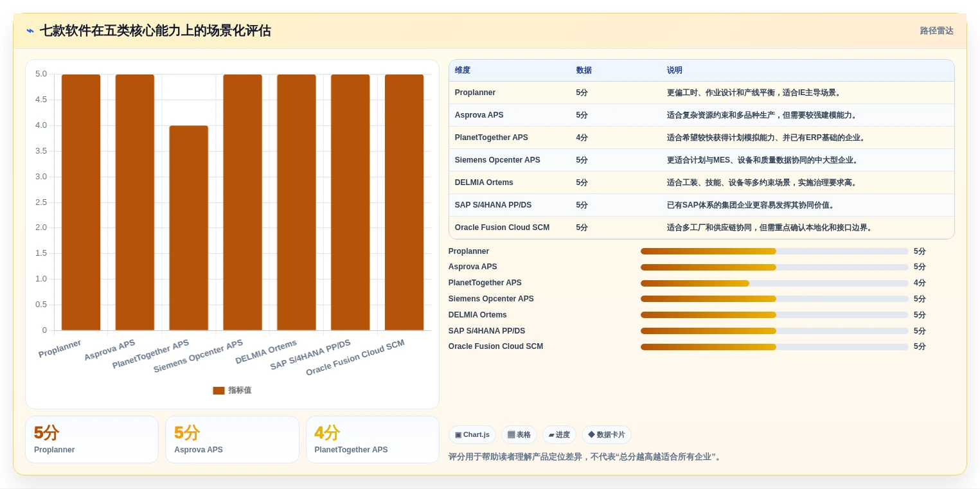Screen dimensions: 980x489
Task: Select PlanetTogether APS in the table
Action: pyautogui.click(x=491, y=138)
